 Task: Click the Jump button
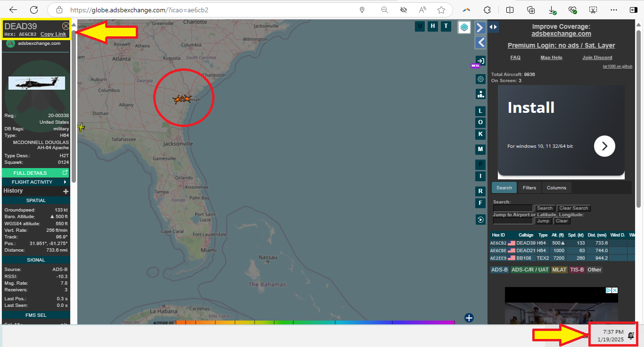point(543,221)
